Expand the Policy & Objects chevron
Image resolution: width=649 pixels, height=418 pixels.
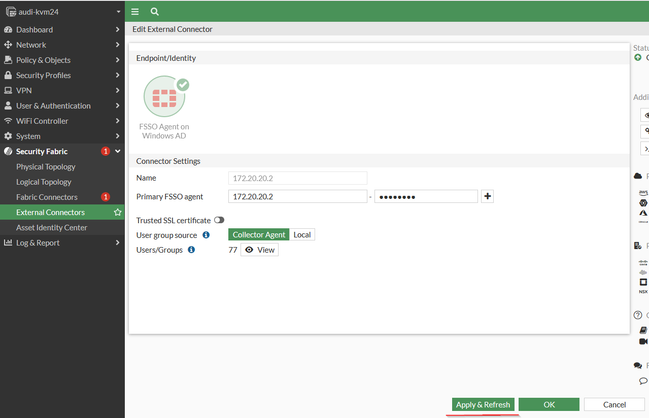point(118,60)
